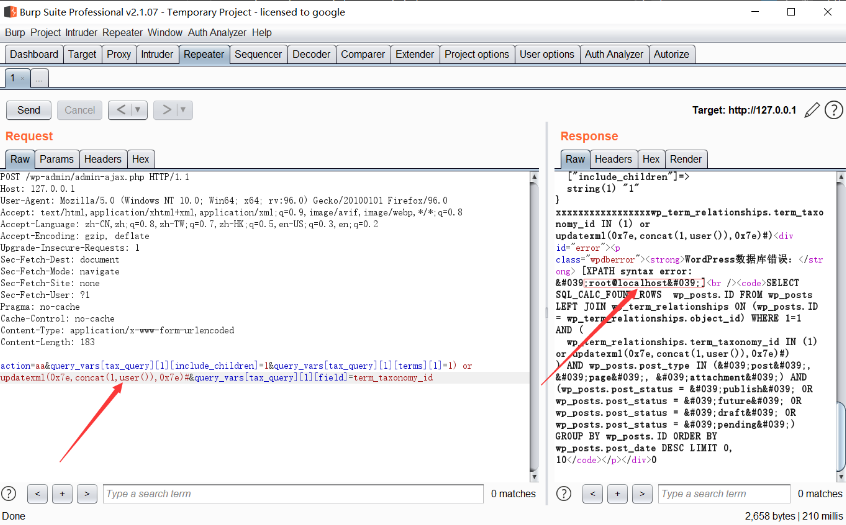The height and width of the screenshot is (525, 846).
Task: Send the request
Action: pos(29,110)
